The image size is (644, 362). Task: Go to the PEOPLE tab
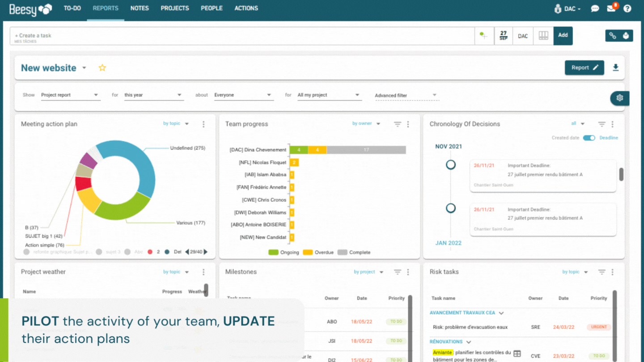coord(212,8)
